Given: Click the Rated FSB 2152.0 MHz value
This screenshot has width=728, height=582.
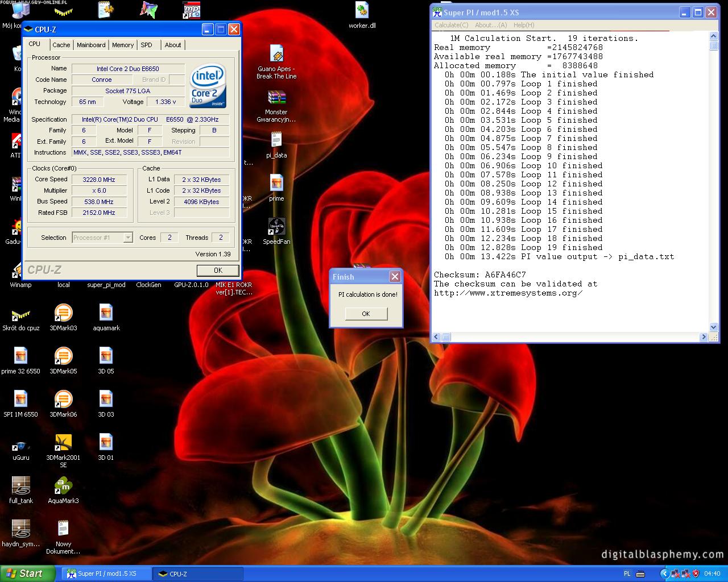Looking at the screenshot, I should 99,213.
